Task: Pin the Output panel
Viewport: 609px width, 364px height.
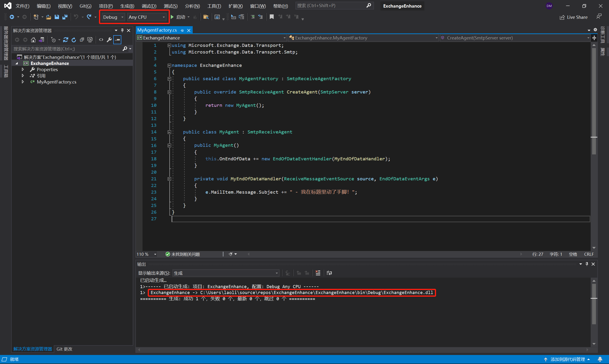Action: (587, 264)
